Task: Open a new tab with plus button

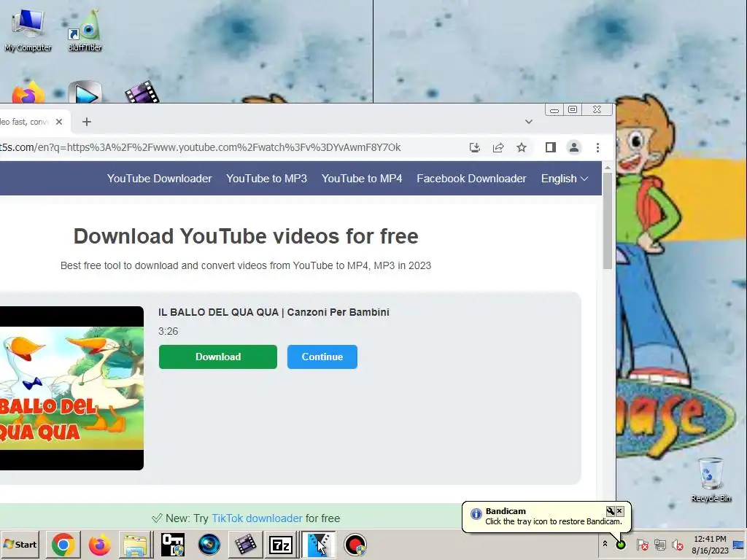Action: pos(86,122)
